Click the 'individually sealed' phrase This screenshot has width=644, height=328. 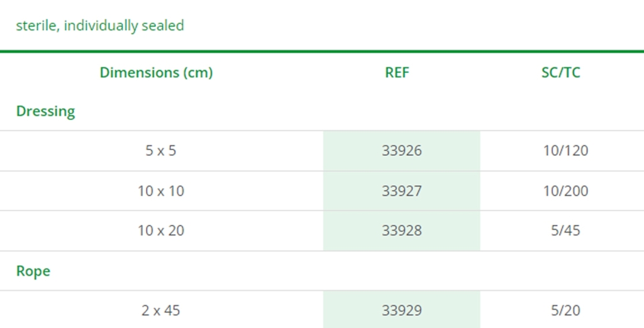124,26
